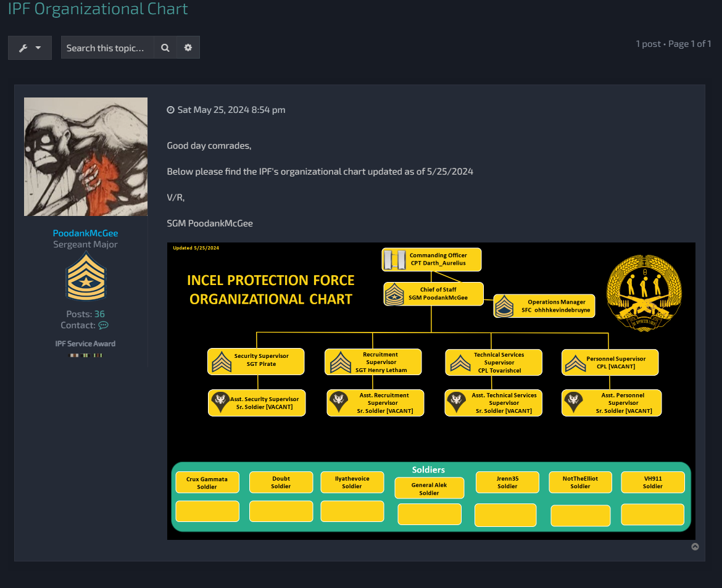The height and width of the screenshot is (588, 722).
Task: Click the IPF Service Award ribbon bar
Action: (x=86, y=355)
